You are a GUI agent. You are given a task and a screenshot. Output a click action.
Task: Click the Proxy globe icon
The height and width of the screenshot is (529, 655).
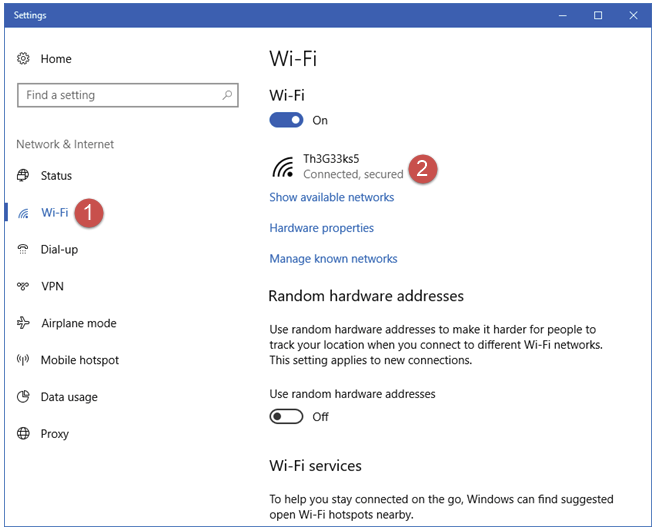coord(23,433)
